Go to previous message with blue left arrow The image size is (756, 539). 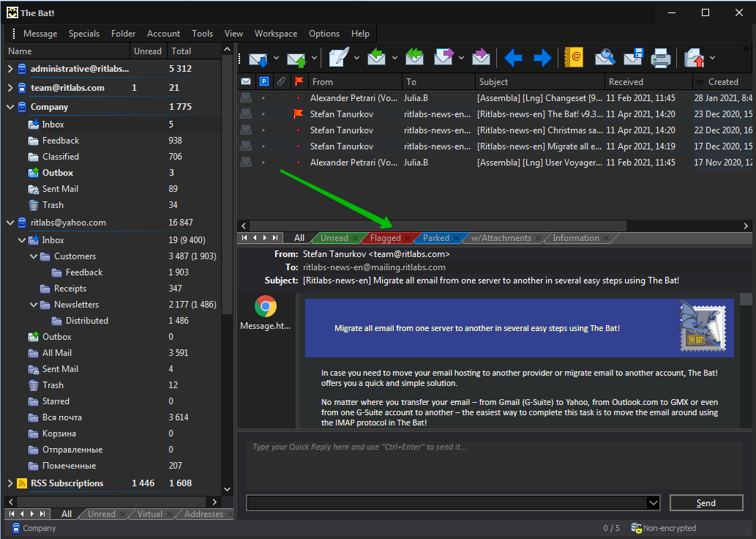coord(513,58)
